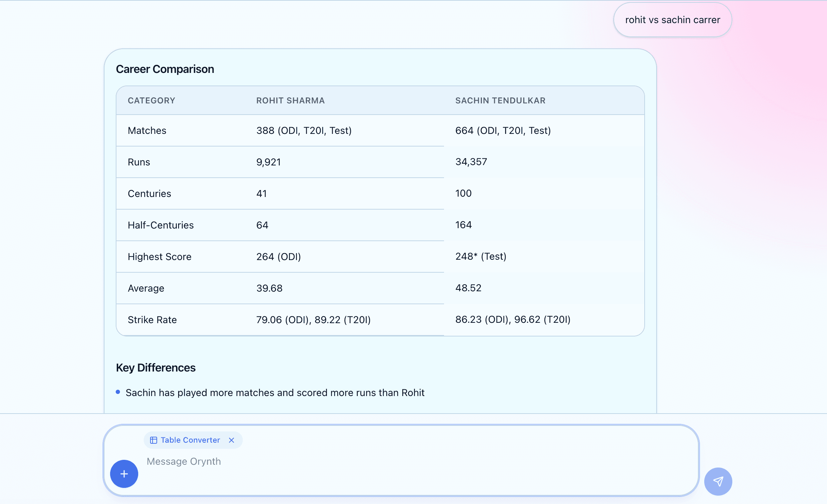
Task: Click the SACHIN TENDULKAR column header
Action: [x=500, y=101]
